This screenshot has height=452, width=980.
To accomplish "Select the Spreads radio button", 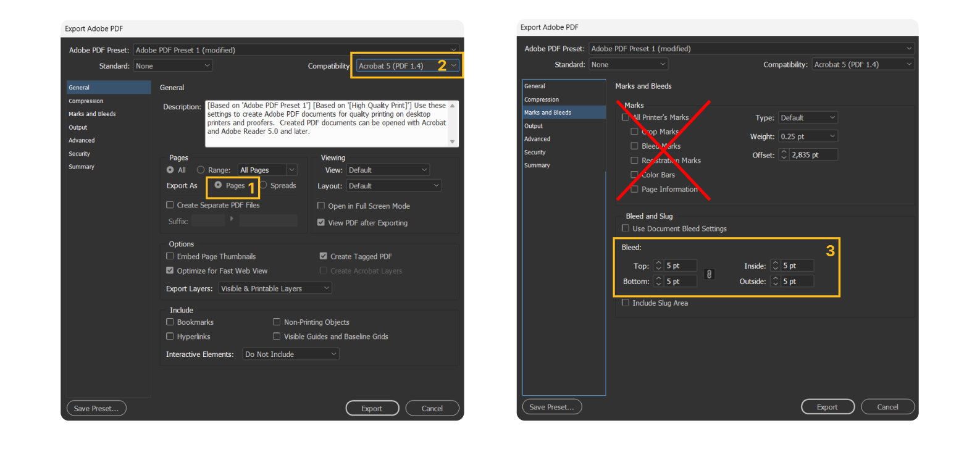I will (264, 185).
